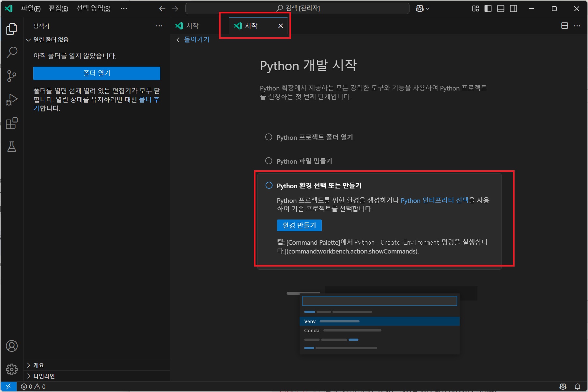This screenshot has height=392, width=588.
Task: Select the 'Python 파일 만들기' step circle
Action: coord(269,161)
